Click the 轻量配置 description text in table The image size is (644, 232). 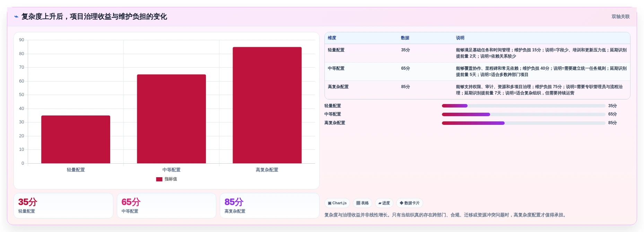541,53
